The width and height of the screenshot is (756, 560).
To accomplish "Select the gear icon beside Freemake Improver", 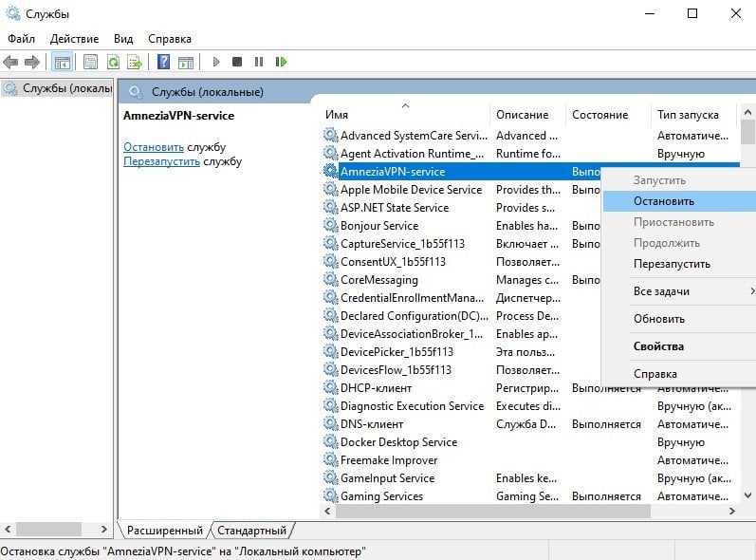I will (x=330, y=459).
